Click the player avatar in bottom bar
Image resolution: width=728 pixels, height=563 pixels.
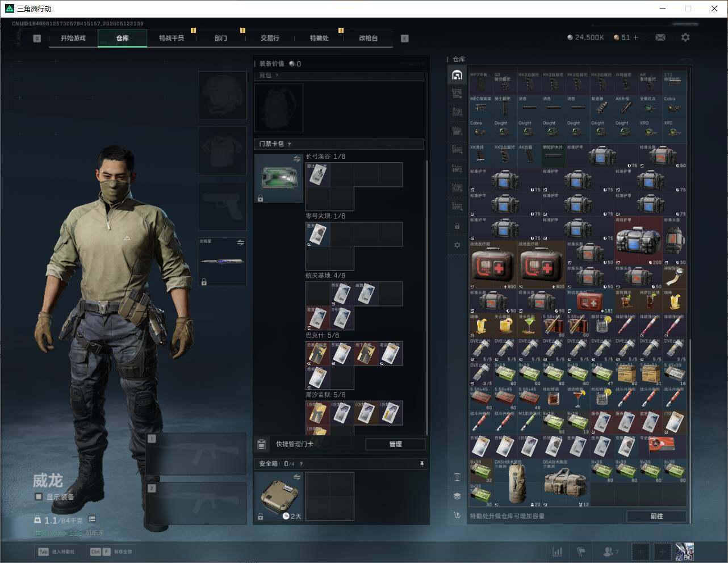[x=684, y=552]
